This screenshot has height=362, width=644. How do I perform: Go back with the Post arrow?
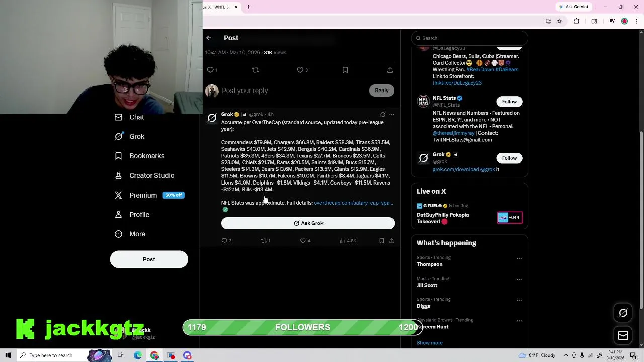coord(209,38)
